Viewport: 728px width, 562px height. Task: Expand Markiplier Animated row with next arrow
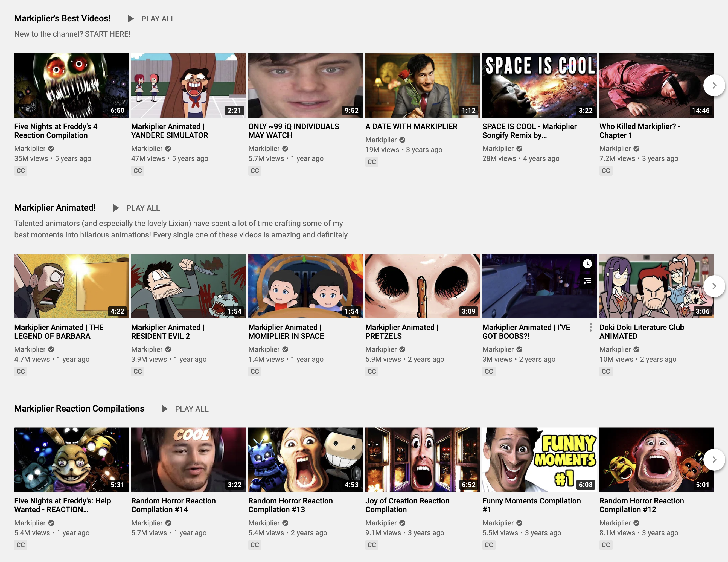tap(714, 286)
